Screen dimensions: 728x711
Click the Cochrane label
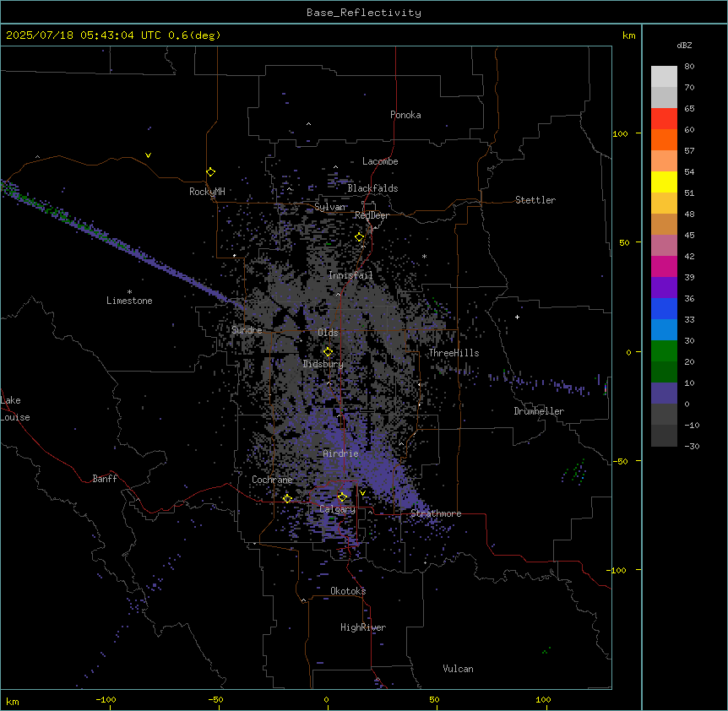pos(272,480)
